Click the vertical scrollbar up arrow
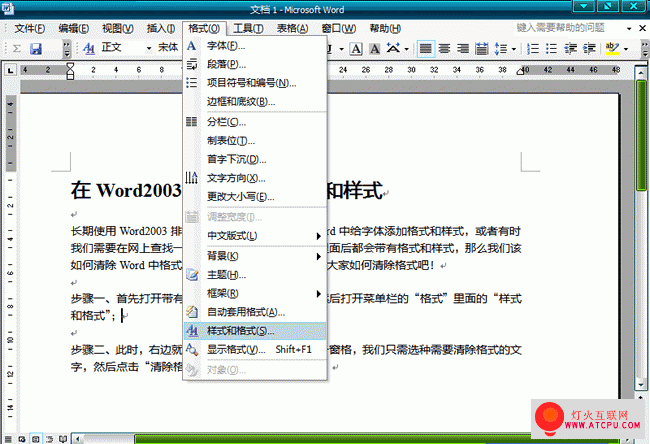The image size is (650, 444). point(641,73)
